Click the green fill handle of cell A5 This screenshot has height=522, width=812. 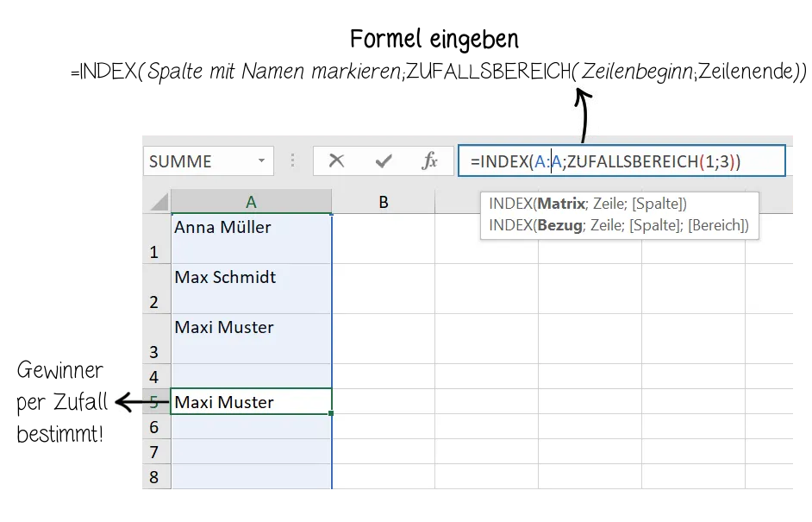coord(330,413)
